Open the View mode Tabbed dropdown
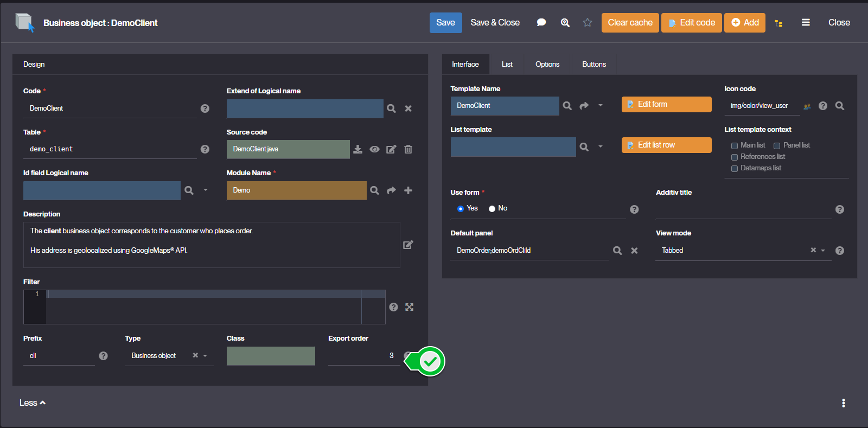The width and height of the screenshot is (868, 428). point(823,251)
